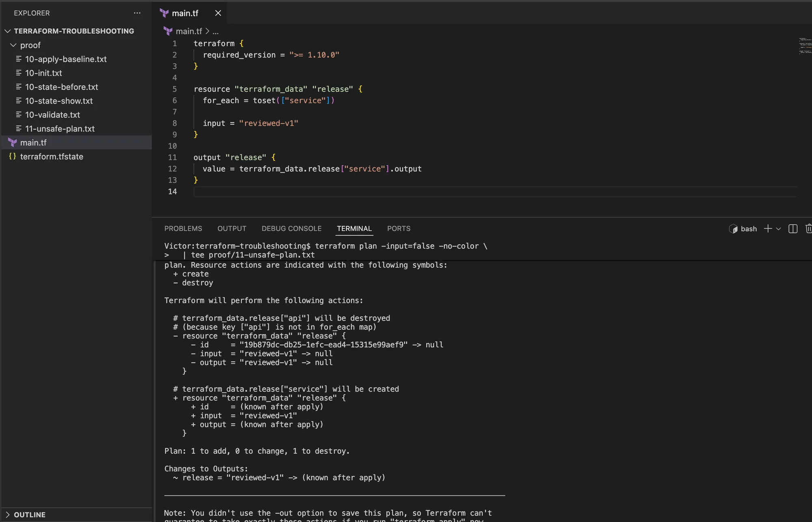
Task: Click the required_version text on line 2
Action: pyautogui.click(x=239, y=55)
